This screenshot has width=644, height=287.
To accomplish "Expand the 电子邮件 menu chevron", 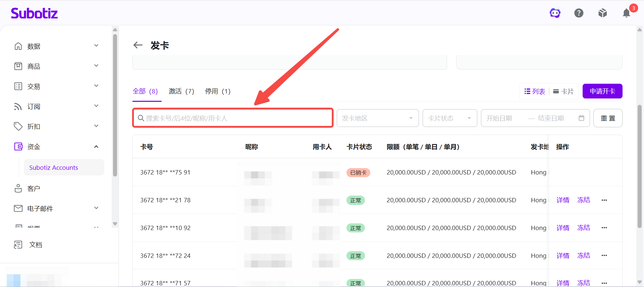I will (x=96, y=208).
